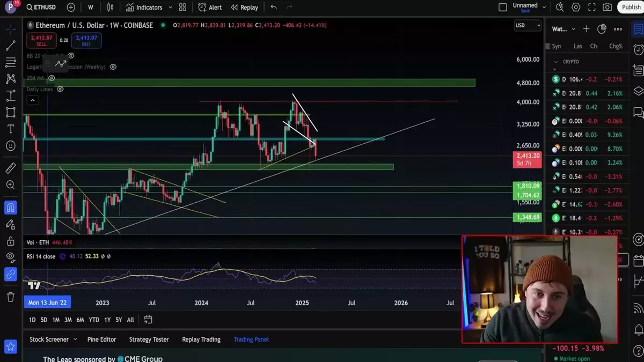Show the hidden Daily Lines indicator
Image resolution: width=644 pixels, height=362 pixels.
(60, 89)
